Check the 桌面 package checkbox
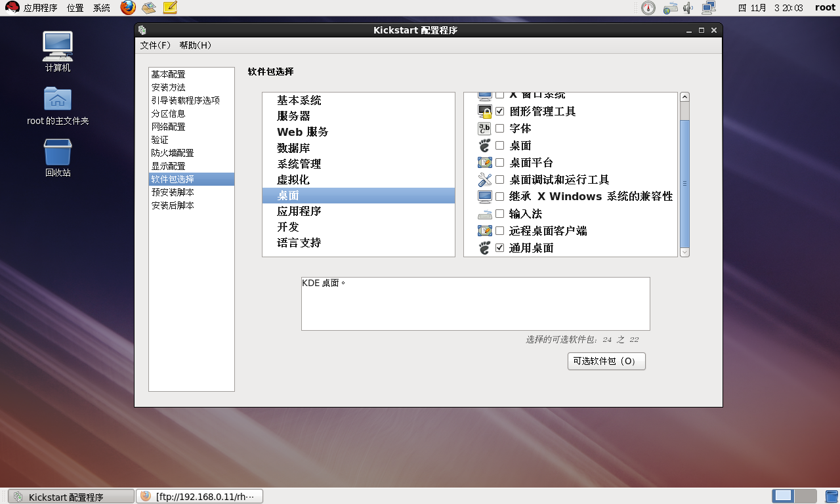This screenshot has height=504, width=840. 500,146
